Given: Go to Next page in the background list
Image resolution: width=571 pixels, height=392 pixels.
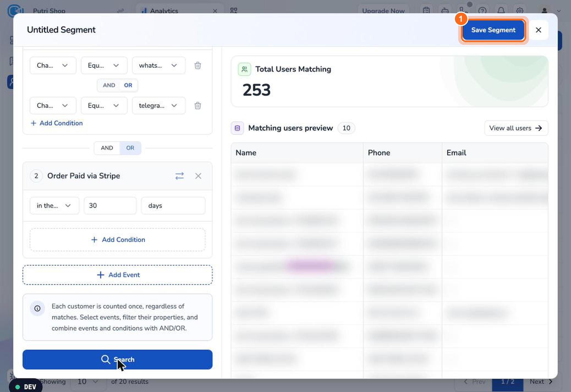Looking at the screenshot, I should click(x=541, y=382).
